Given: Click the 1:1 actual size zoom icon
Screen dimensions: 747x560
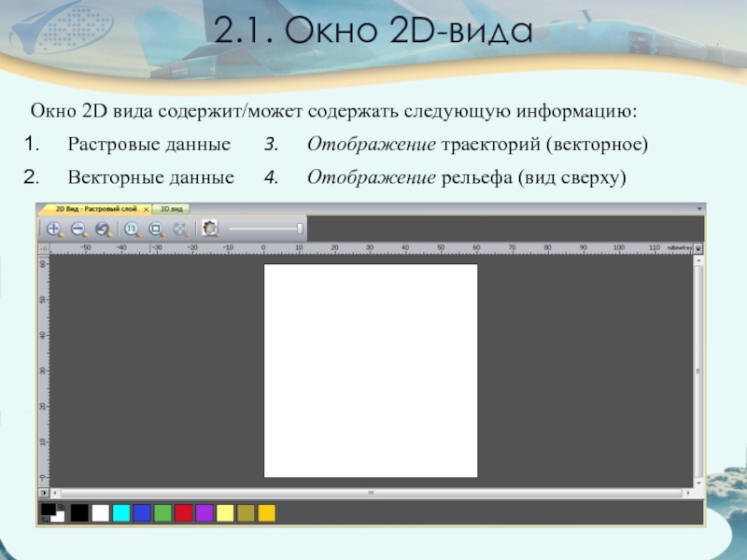Looking at the screenshot, I should [x=132, y=229].
